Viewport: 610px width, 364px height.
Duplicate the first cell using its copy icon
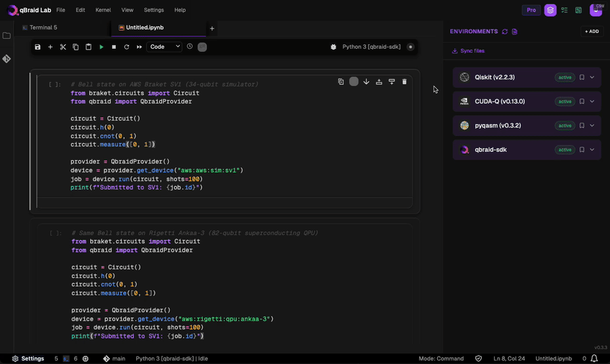point(341,81)
